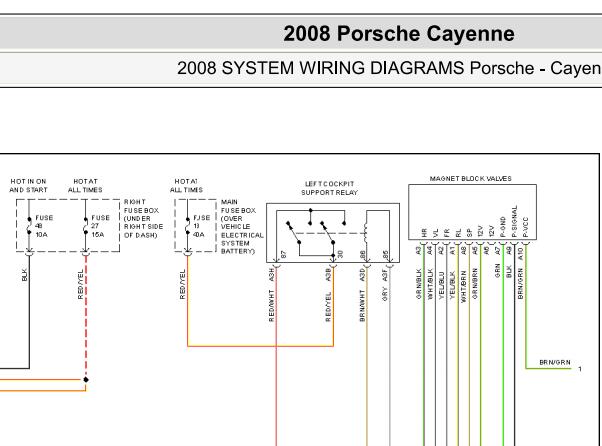Click the horizontal 'BRN/GRN' label near reference 1
Screen dimensions: 602x446
tap(555, 362)
